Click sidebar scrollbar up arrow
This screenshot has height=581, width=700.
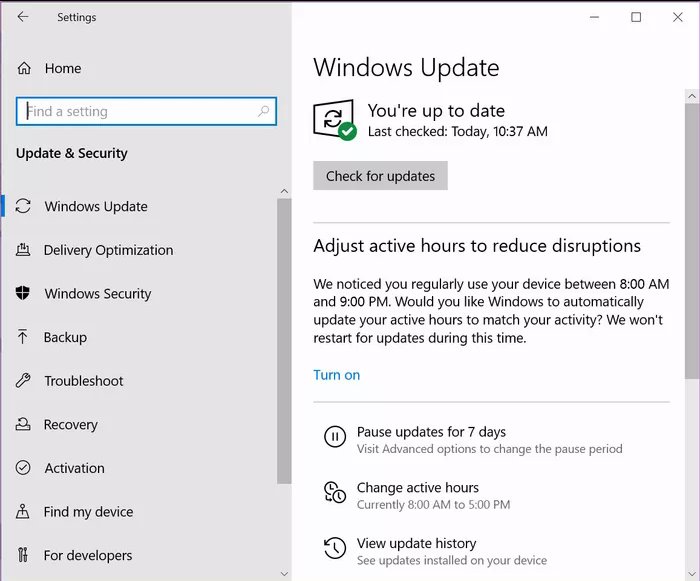click(284, 191)
